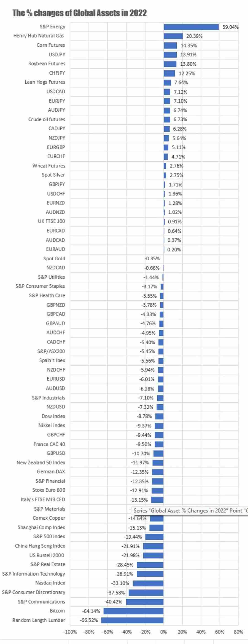Screen dimensions: 248x644
Task: Click the Corn Futures axis label
Action: point(51,45)
